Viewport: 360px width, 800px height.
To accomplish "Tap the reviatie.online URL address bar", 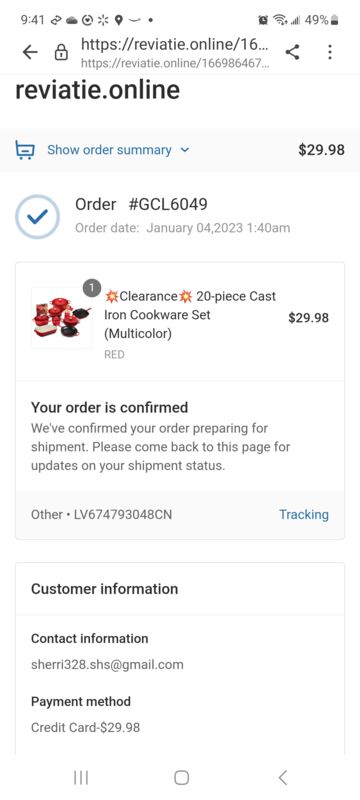I will coord(175,52).
